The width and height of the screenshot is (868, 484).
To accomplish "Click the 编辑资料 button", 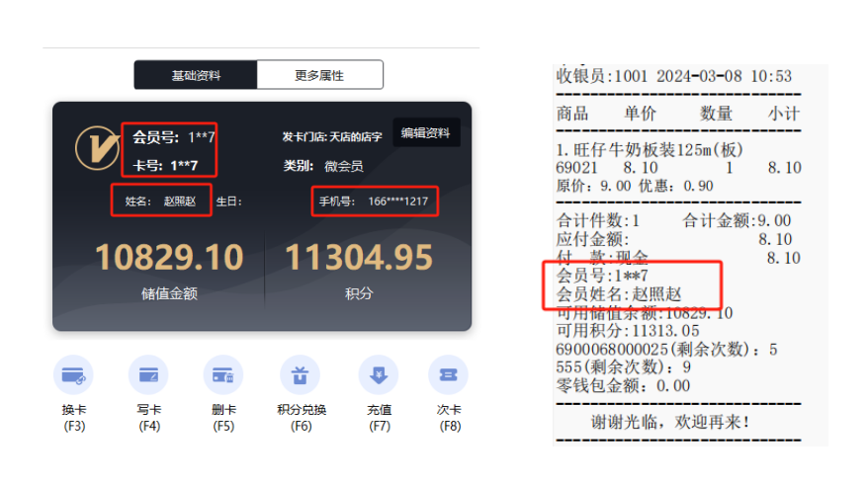I will [x=426, y=132].
